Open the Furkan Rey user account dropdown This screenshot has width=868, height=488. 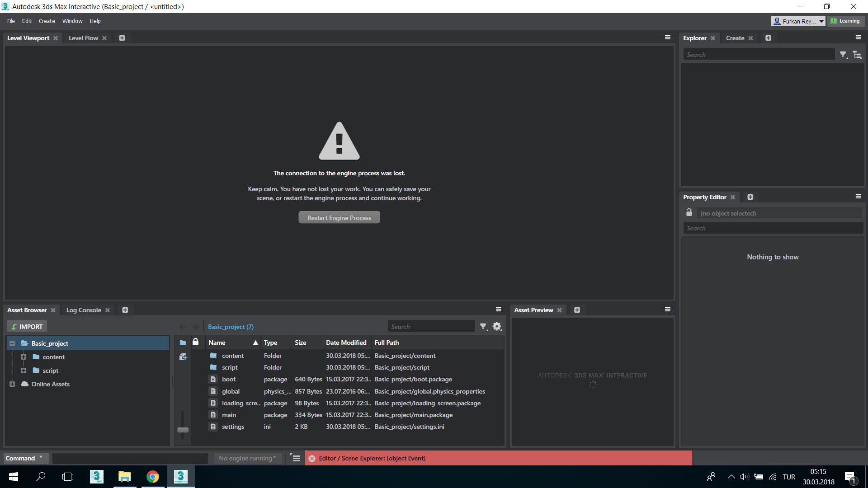tap(798, 21)
